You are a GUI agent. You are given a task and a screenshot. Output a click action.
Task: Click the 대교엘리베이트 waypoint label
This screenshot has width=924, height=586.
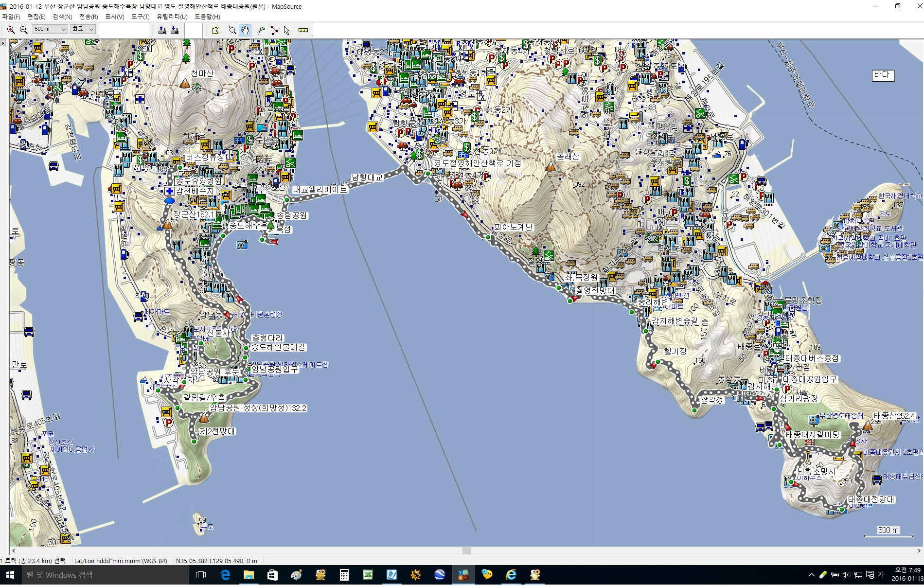(320, 190)
